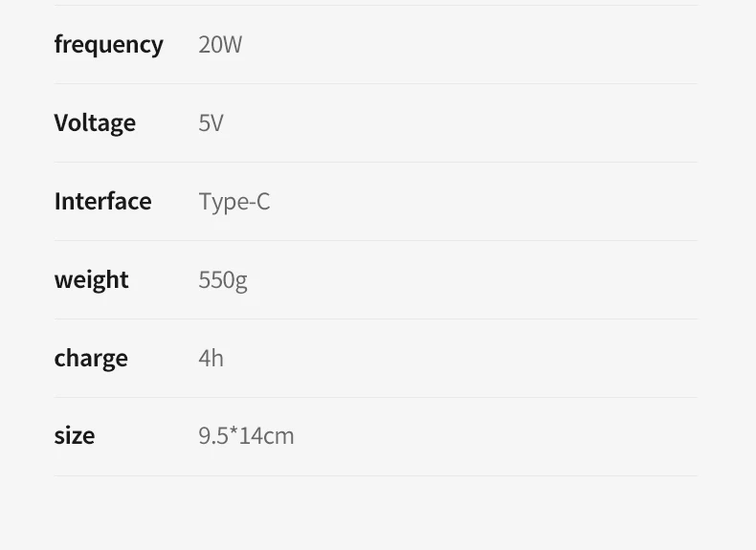The image size is (756, 550).
Task: Select the 9.5*14cm size value
Action: 246,436
